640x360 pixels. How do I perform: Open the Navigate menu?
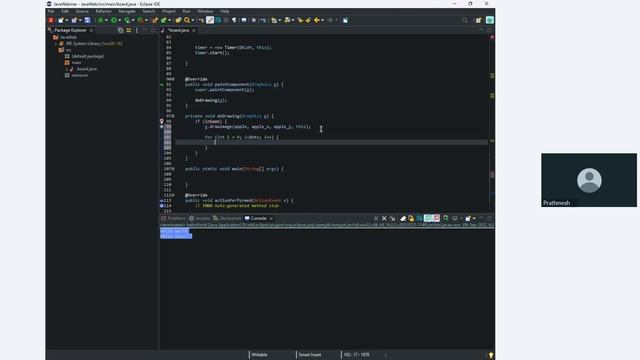tap(127, 11)
